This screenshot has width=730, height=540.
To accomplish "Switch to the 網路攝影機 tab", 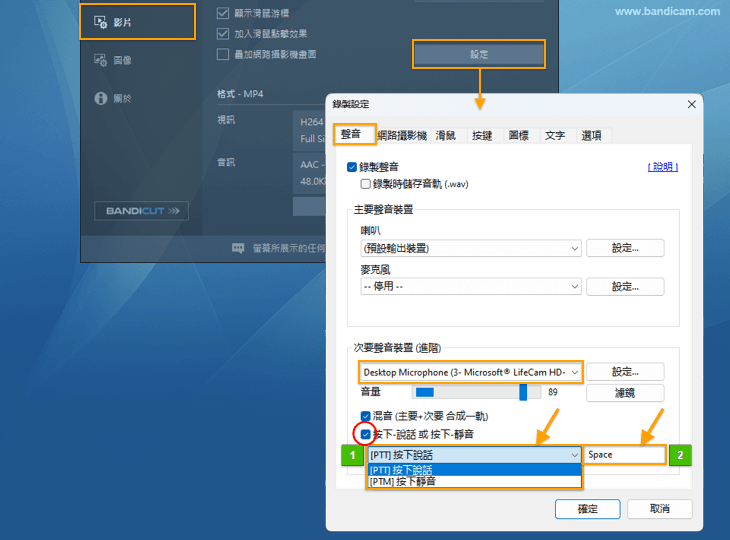I will click(402, 135).
